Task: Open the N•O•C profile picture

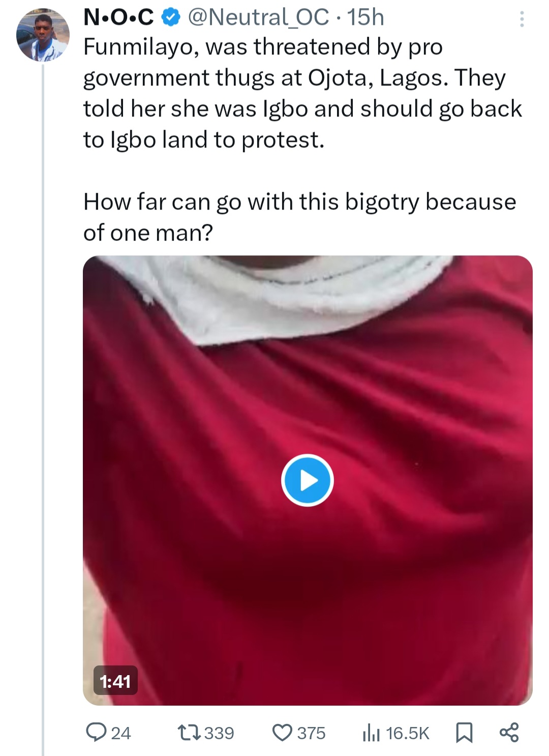Action: pyautogui.click(x=43, y=36)
